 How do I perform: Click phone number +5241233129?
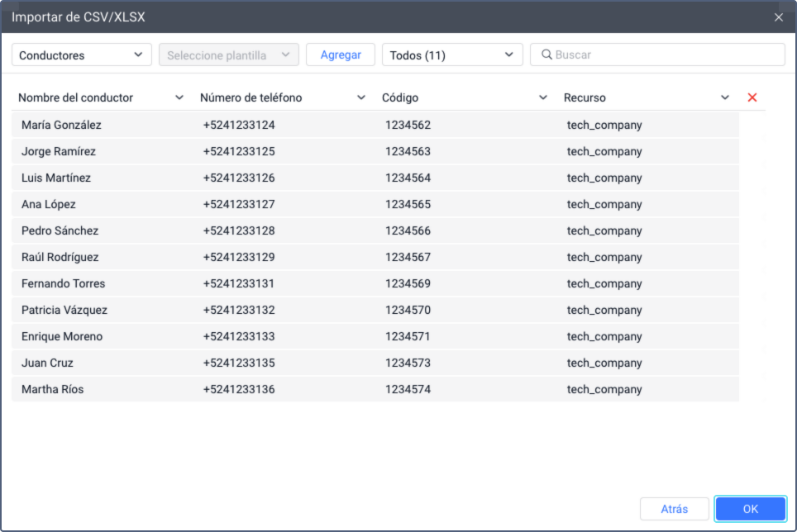(x=239, y=257)
